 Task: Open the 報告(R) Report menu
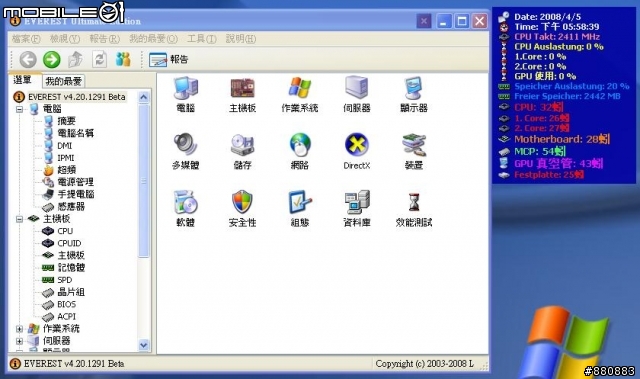click(104, 39)
